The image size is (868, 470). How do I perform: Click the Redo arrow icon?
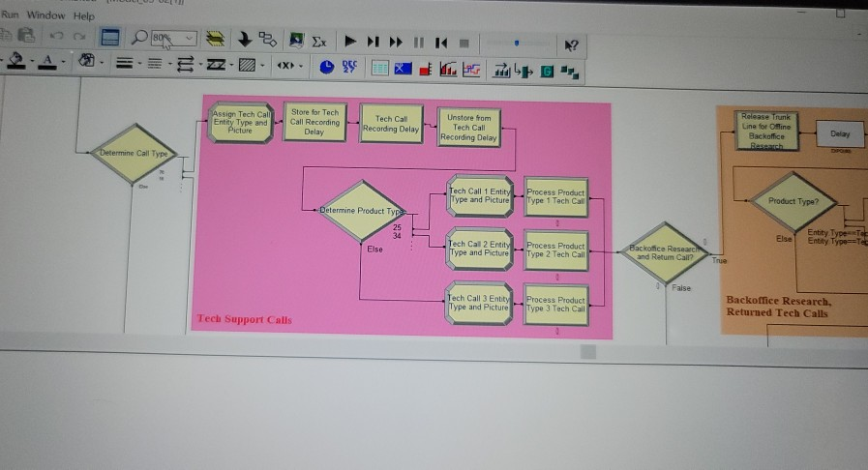[x=79, y=37]
